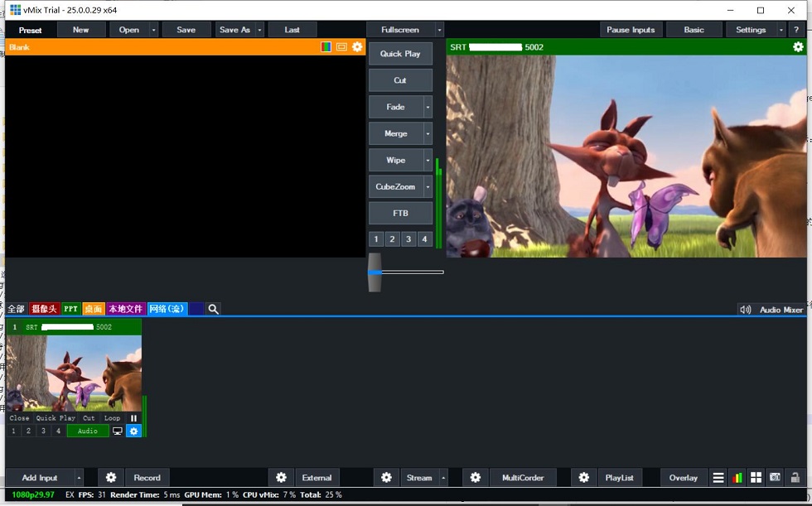The width and height of the screenshot is (812, 506).
Task: Expand the Stream dropdown arrow
Action: [443, 478]
